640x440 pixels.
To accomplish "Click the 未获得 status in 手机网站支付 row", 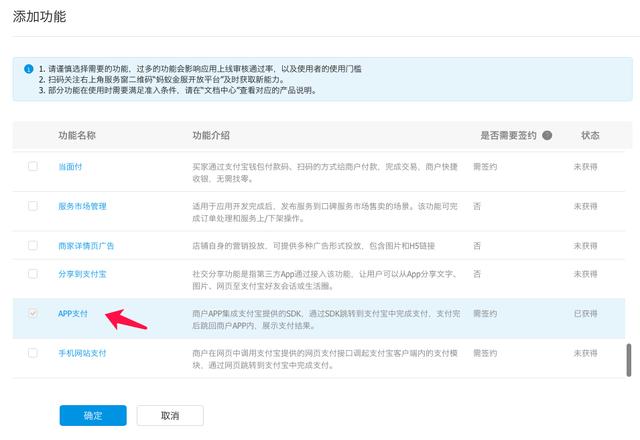I will (585, 353).
